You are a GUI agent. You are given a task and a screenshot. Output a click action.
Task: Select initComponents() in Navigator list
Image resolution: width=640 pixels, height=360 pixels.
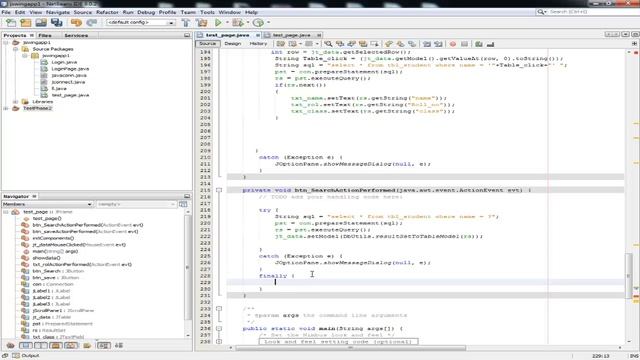53,238
